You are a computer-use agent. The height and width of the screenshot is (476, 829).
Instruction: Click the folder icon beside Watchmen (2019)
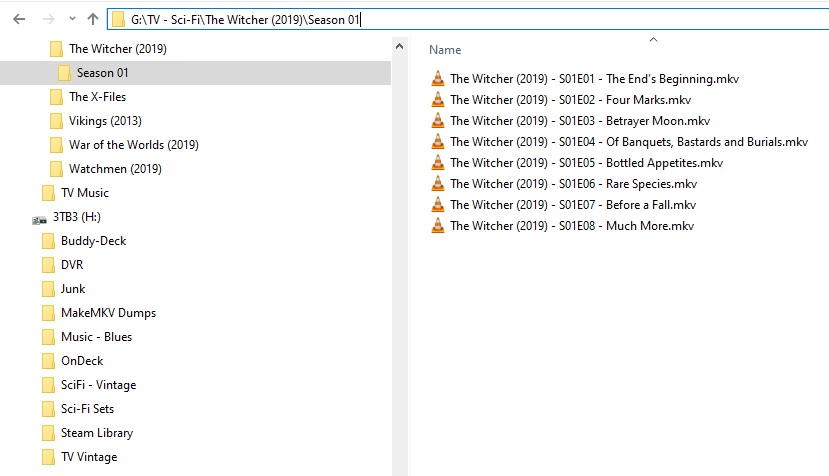pyautogui.click(x=56, y=169)
